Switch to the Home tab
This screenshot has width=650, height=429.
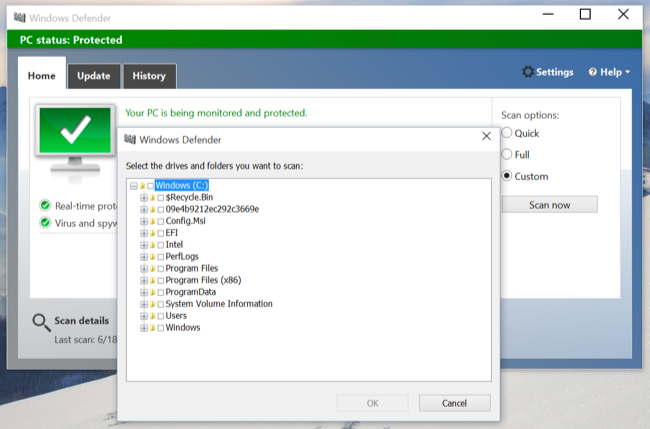coord(41,73)
